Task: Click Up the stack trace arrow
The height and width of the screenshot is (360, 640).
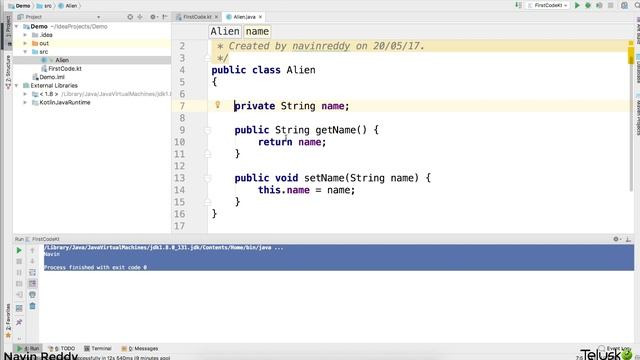Action: [x=32, y=250]
